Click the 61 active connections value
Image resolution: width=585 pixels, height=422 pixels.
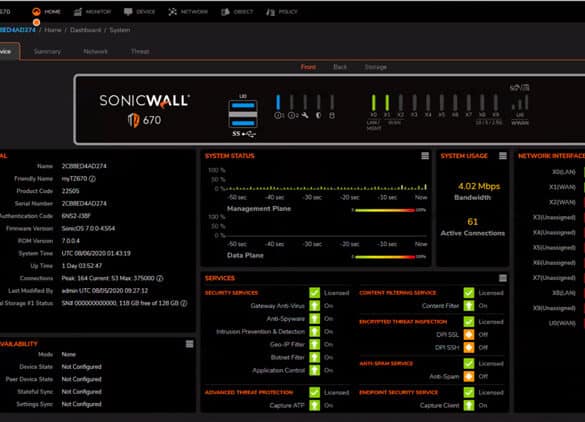click(472, 222)
